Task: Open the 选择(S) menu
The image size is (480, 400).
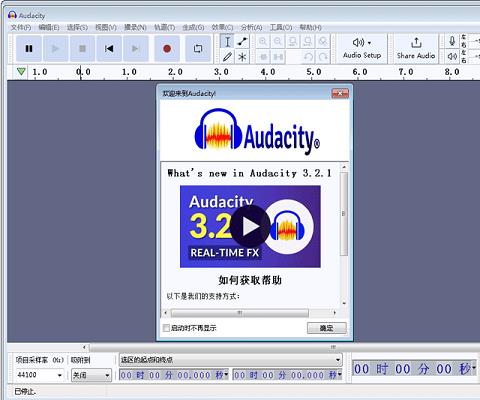Action: tap(77, 27)
